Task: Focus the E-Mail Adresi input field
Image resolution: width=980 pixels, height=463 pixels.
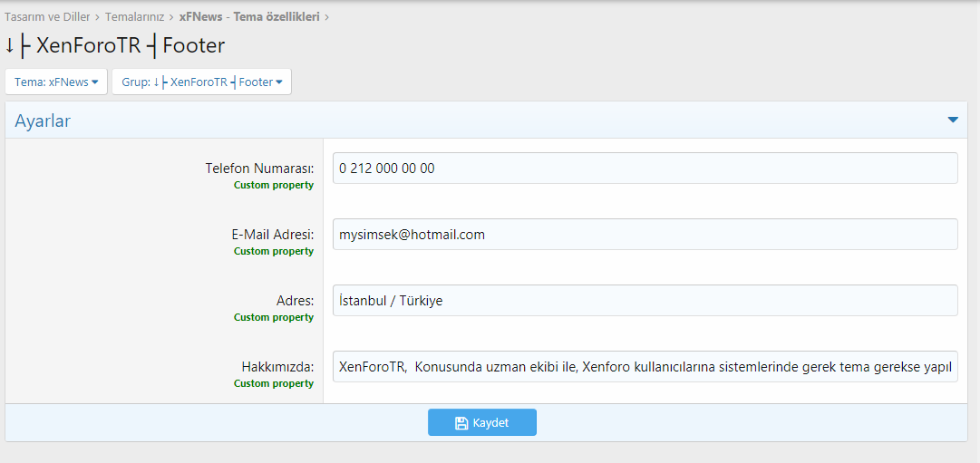Action: coord(645,235)
